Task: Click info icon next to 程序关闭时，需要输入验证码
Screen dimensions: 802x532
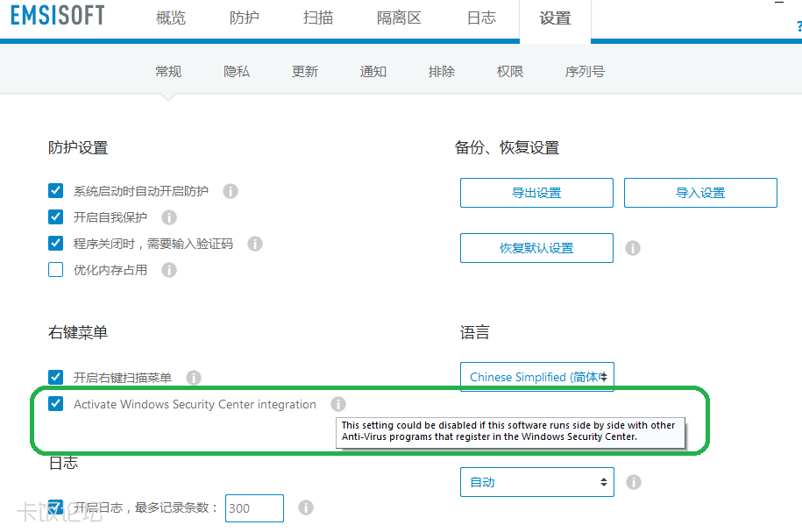Action: [x=255, y=244]
